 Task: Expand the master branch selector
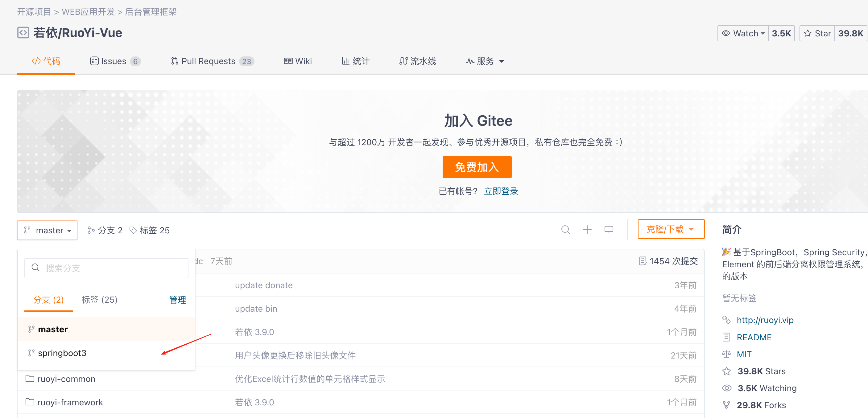47,230
